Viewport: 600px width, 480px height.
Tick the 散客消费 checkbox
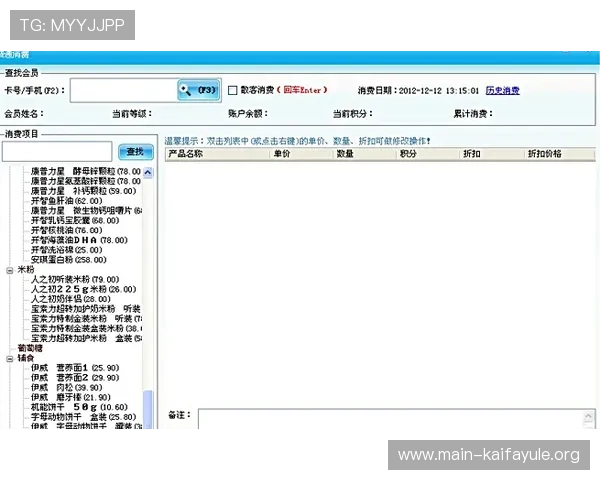tap(232, 90)
